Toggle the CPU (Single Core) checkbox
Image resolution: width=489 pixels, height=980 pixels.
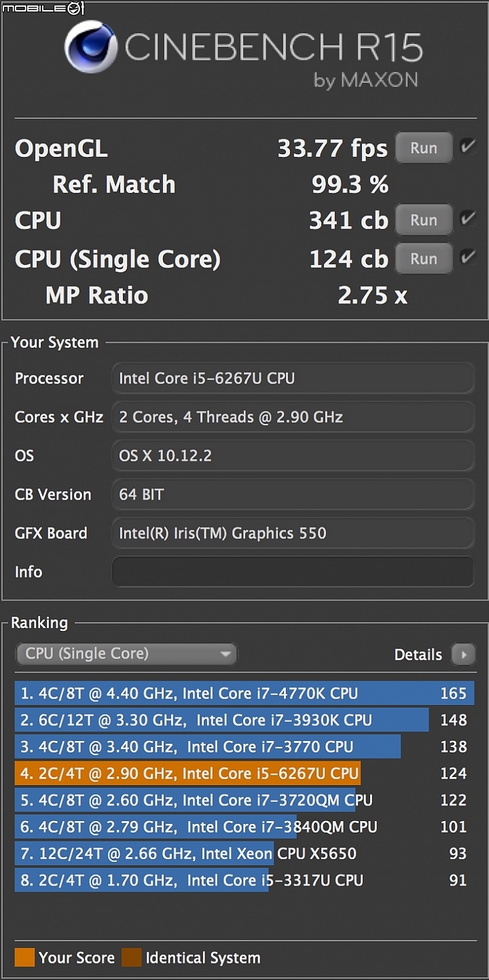coord(467,257)
